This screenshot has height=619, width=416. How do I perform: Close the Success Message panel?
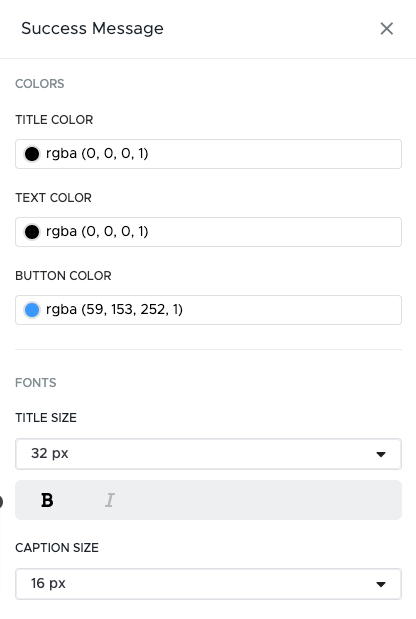[x=386, y=28]
